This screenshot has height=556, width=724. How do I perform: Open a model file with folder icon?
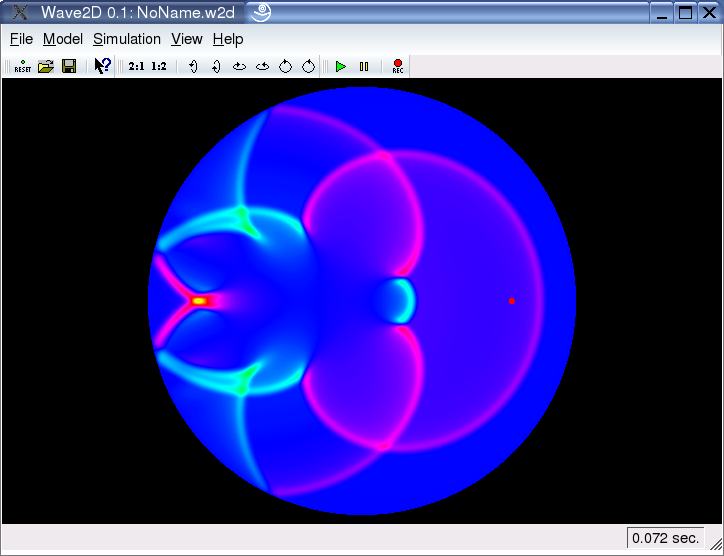pyautogui.click(x=45, y=66)
